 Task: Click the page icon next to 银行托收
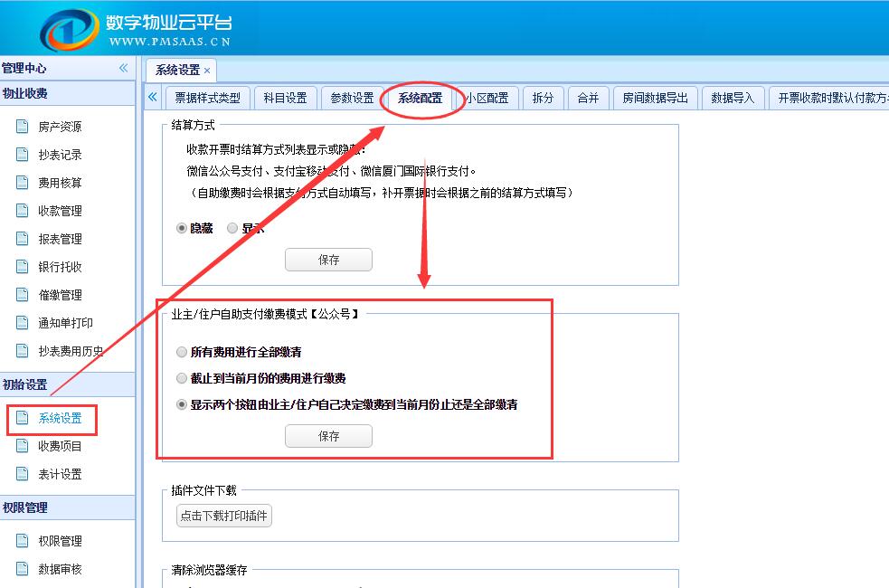pos(23,267)
